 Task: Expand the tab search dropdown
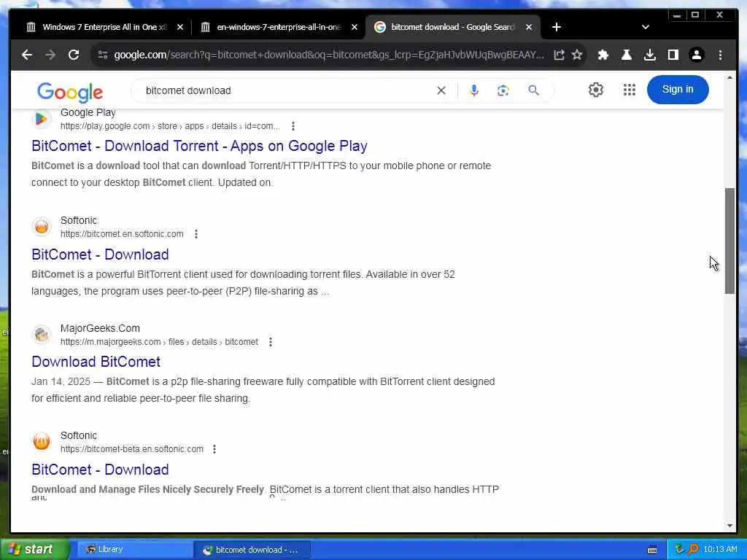[x=646, y=27]
